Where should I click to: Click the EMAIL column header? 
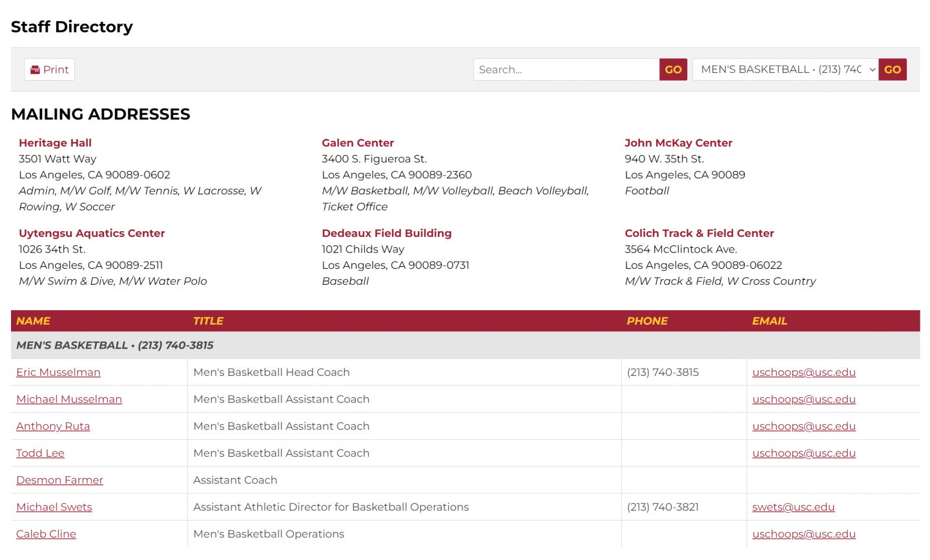point(769,321)
